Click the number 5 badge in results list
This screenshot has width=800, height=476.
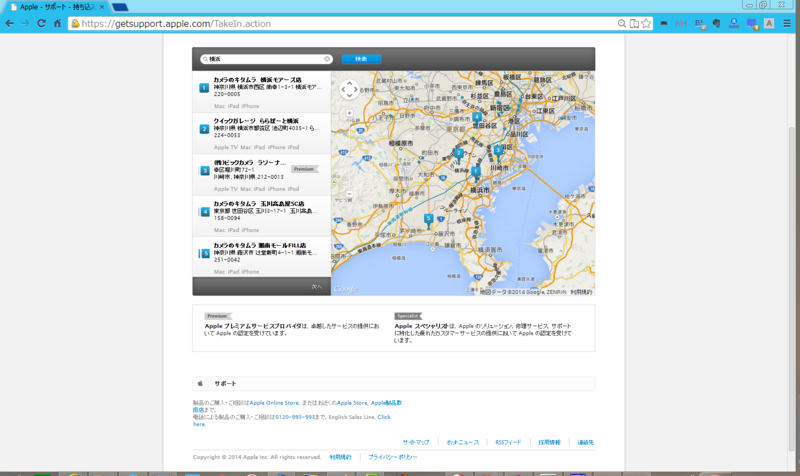pyautogui.click(x=205, y=254)
